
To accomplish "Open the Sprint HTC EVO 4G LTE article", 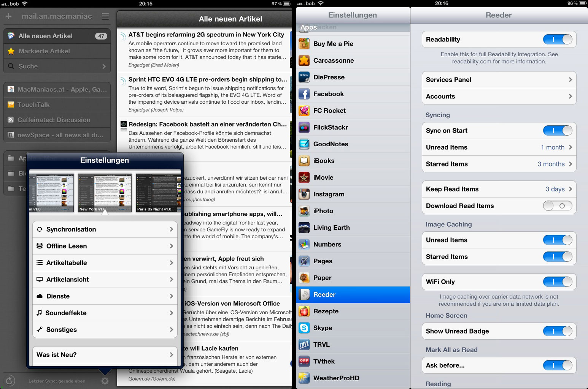I will click(x=205, y=95).
